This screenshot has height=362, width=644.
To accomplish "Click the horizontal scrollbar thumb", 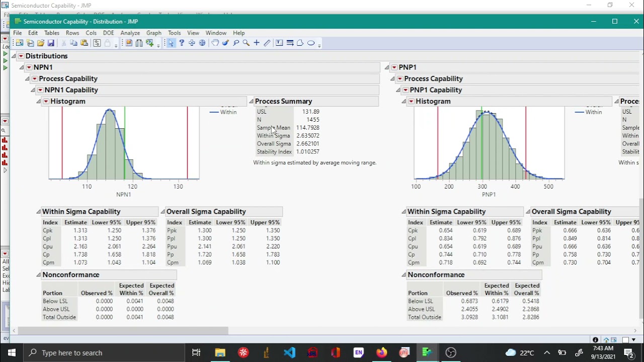I will (123, 331).
